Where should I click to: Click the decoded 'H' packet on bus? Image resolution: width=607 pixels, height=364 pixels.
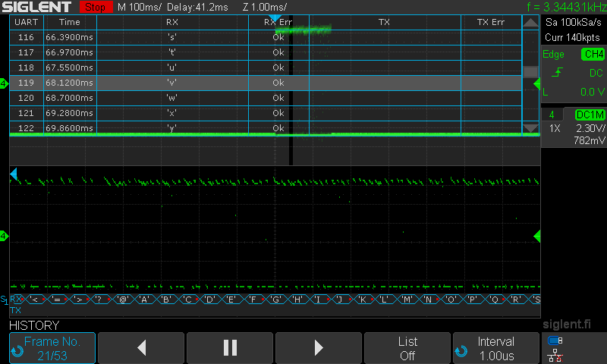coord(297,300)
